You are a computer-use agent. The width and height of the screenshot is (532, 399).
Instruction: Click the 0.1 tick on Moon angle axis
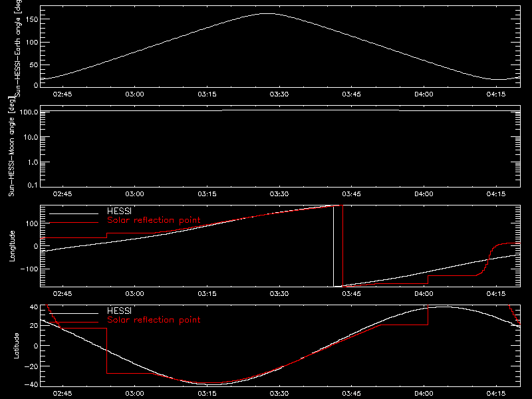33,185
